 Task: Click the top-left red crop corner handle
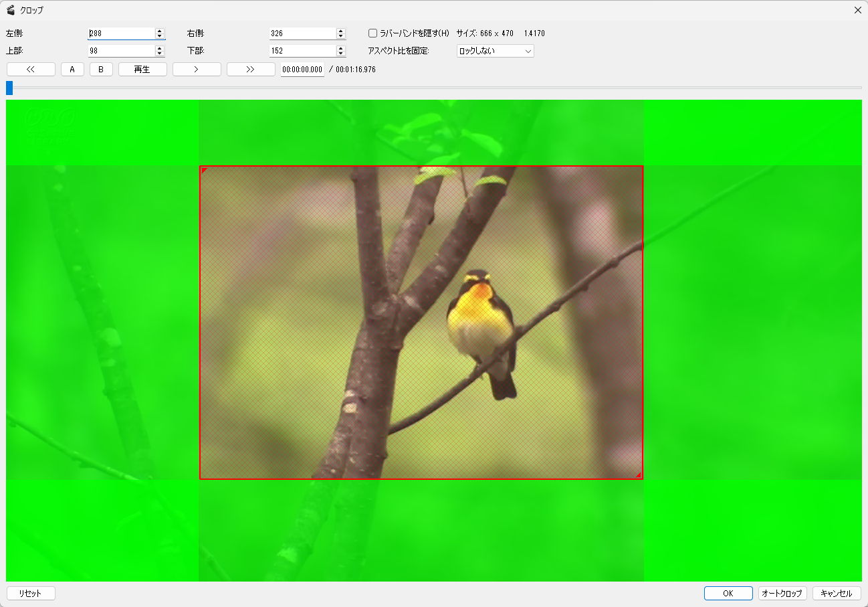pyautogui.click(x=204, y=170)
